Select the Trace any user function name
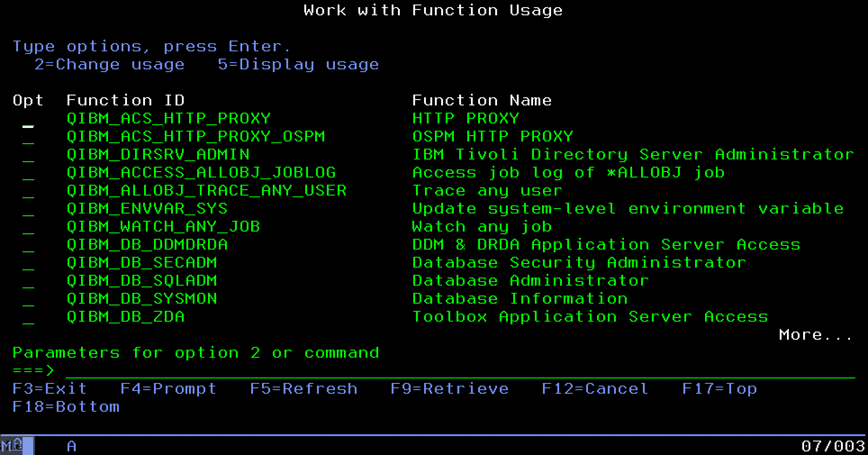Screen dimensions: 868x455 tap(487, 191)
